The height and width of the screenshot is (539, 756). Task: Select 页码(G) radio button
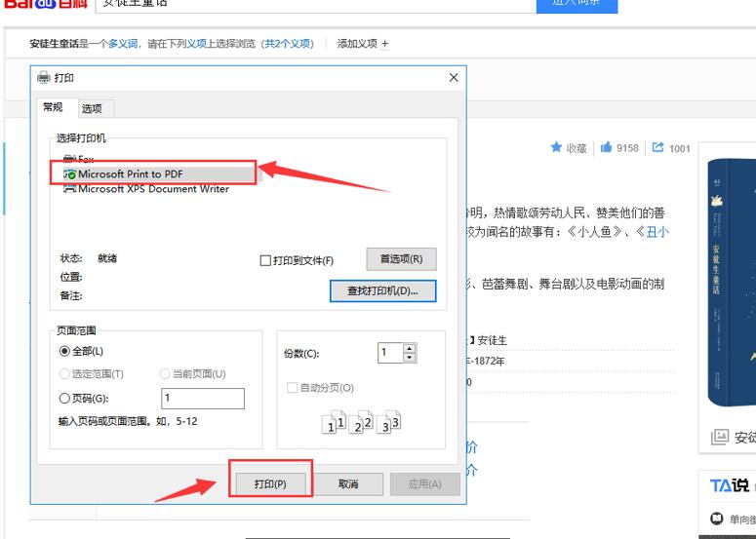click(64, 399)
